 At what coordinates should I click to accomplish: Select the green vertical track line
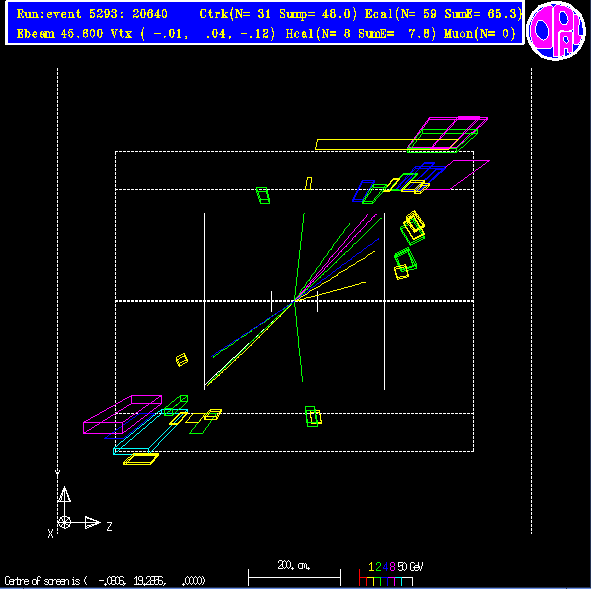tap(300, 298)
